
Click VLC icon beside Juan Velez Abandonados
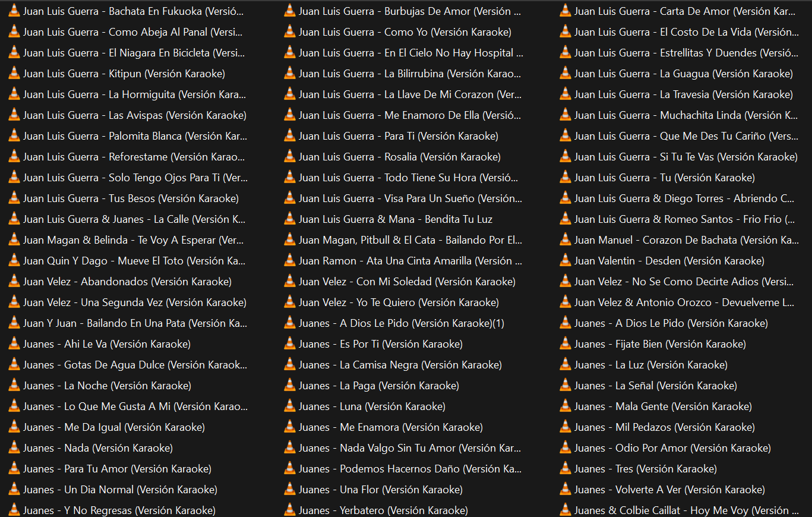click(14, 282)
